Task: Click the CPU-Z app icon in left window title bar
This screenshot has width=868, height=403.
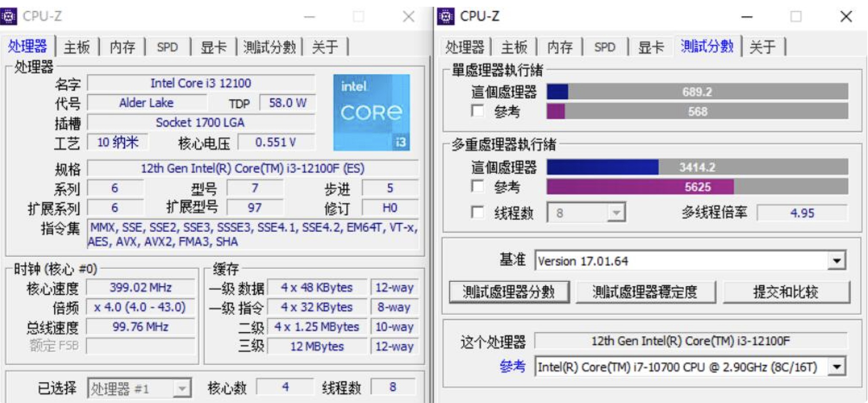Action: point(8,16)
